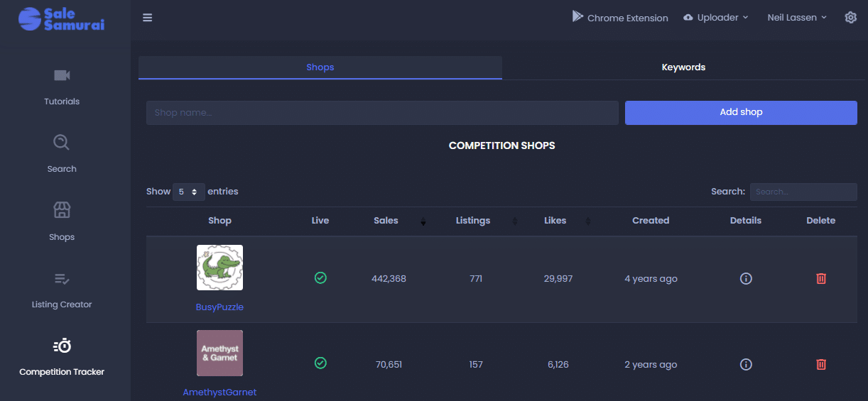Click the 6,126 likes value

[558, 365]
